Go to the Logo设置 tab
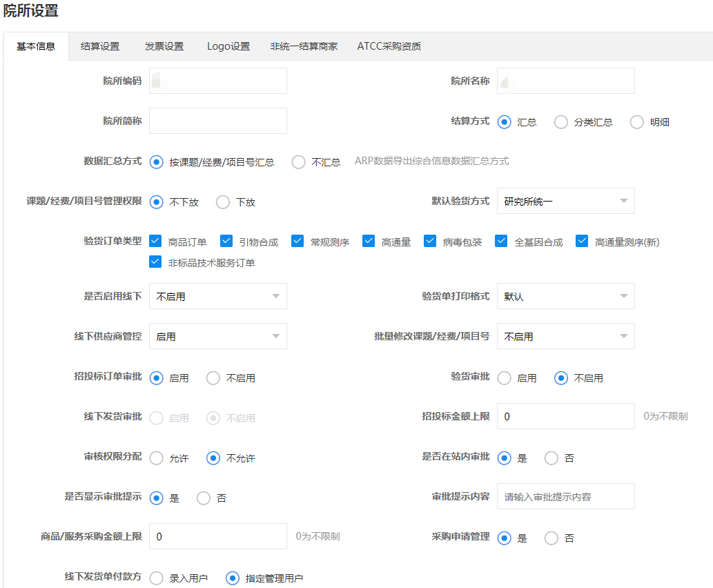This screenshot has width=713, height=588. click(x=228, y=46)
